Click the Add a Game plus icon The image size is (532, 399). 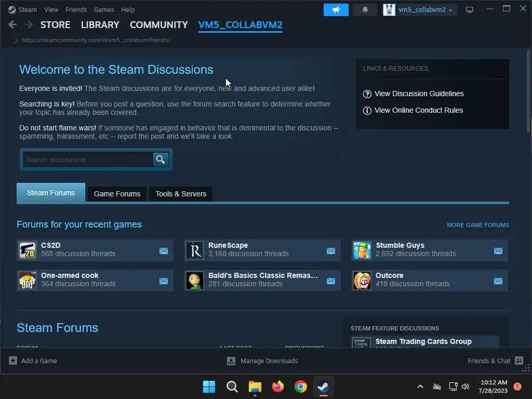(x=13, y=361)
